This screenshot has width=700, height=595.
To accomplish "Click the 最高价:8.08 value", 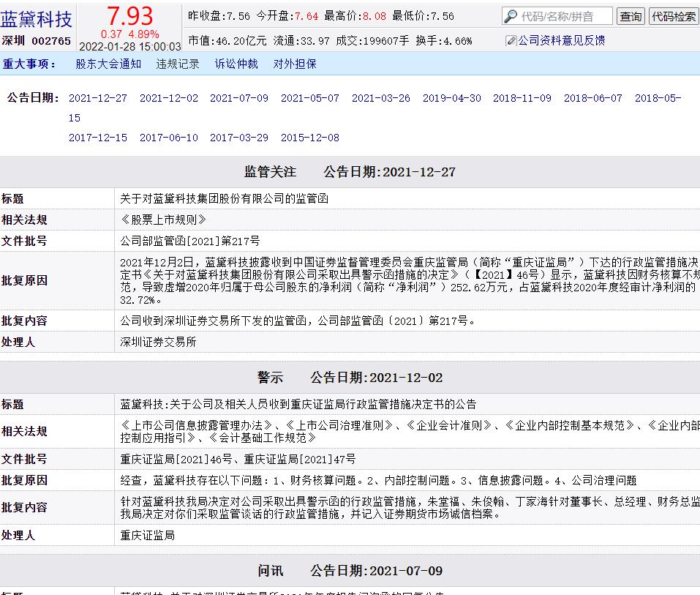I will pos(355,16).
